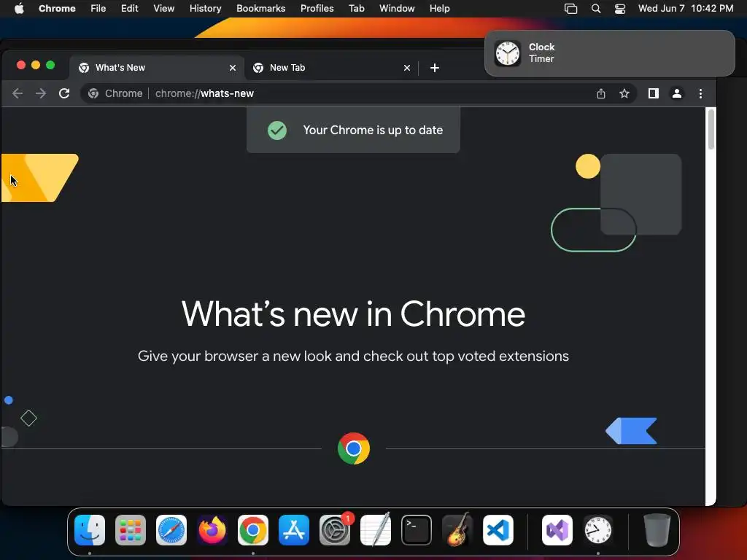Screen dimensions: 747x560
Task: Open System Settings from the dock
Action: click(335, 530)
